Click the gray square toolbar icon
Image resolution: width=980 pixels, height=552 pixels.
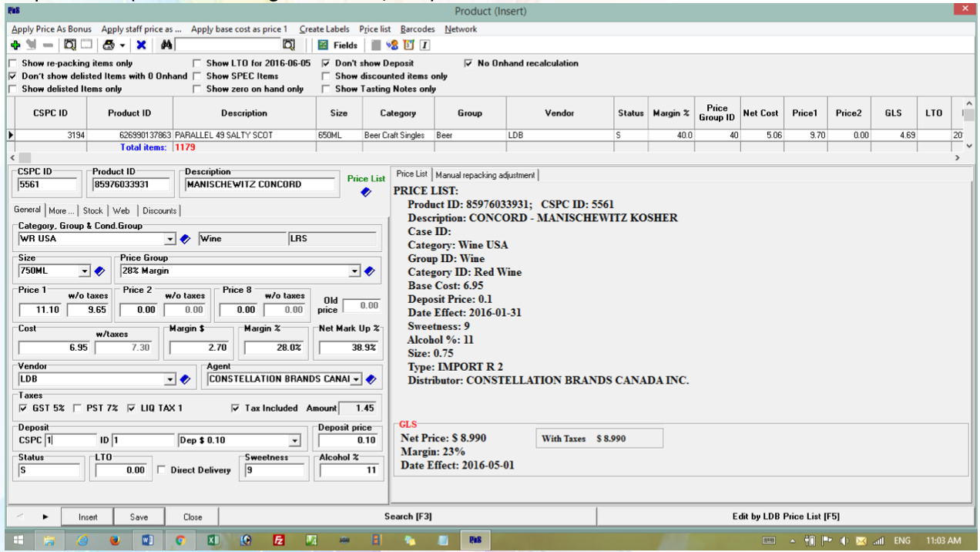(x=377, y=45)
